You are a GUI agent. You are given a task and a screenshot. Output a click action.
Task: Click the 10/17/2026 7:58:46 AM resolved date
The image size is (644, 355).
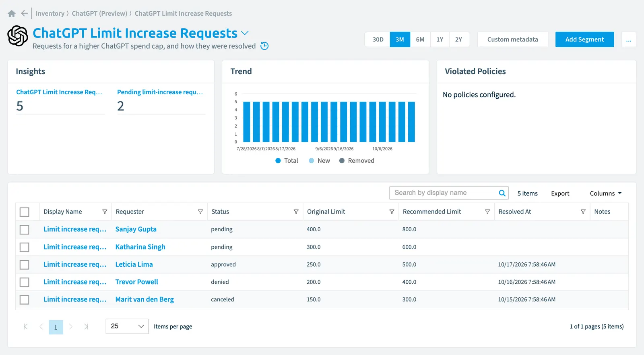pos(526,265)
